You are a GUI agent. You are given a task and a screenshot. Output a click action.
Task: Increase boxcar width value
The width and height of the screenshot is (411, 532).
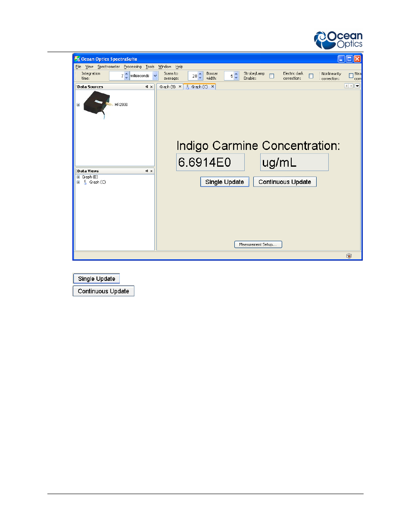pos(236,74)
